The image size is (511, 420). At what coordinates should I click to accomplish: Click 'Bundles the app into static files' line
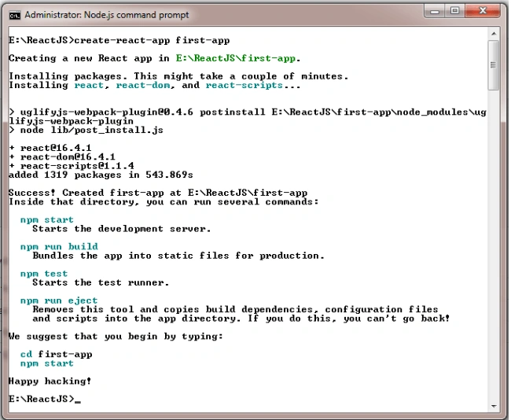178,256
